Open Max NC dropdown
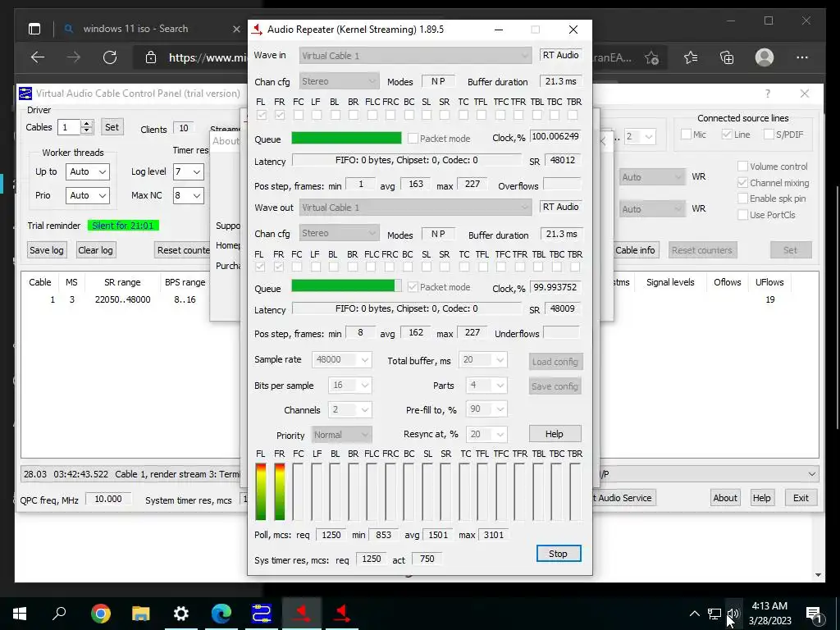Viewport: 840px width, 630px height. coord(188,195)
